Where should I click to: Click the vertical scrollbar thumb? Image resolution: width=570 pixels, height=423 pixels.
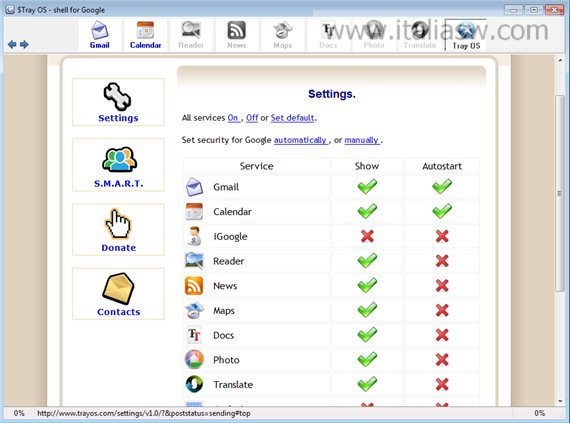click(560, 193)
